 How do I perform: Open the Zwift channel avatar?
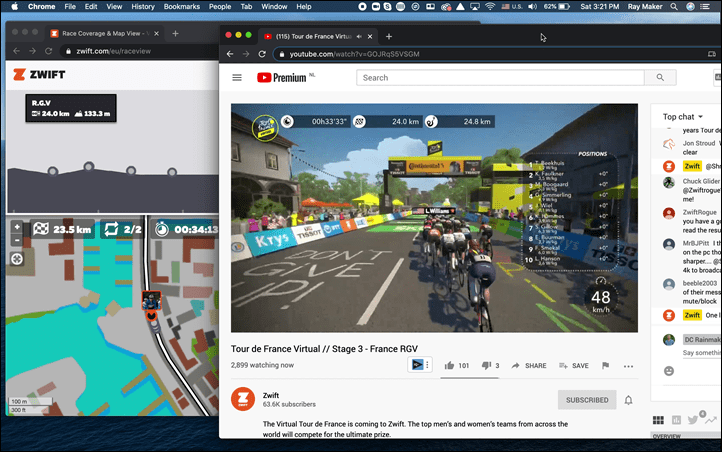pos(243,399)
